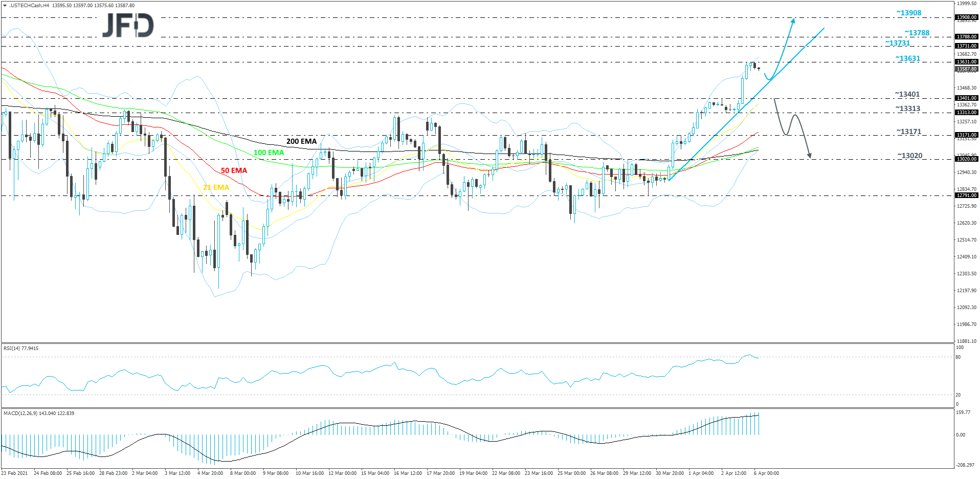Click the RSI(14) 77.9415 indicator label

tap(21, 349)
